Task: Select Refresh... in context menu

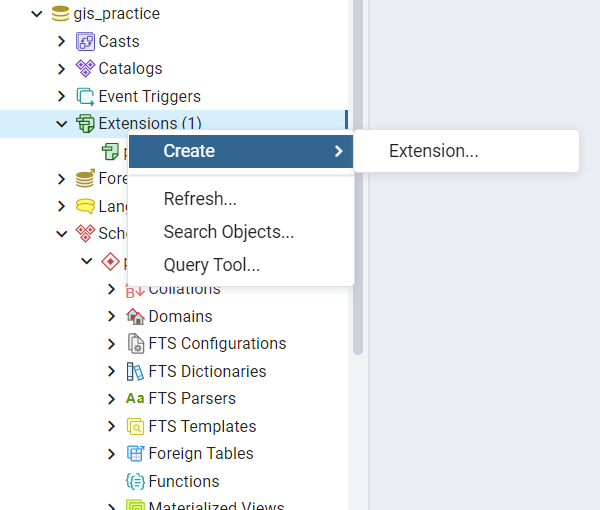Action: 200,199
